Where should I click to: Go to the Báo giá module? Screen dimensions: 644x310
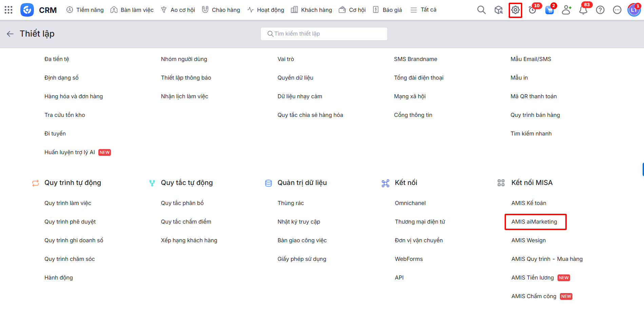(387, 10)
